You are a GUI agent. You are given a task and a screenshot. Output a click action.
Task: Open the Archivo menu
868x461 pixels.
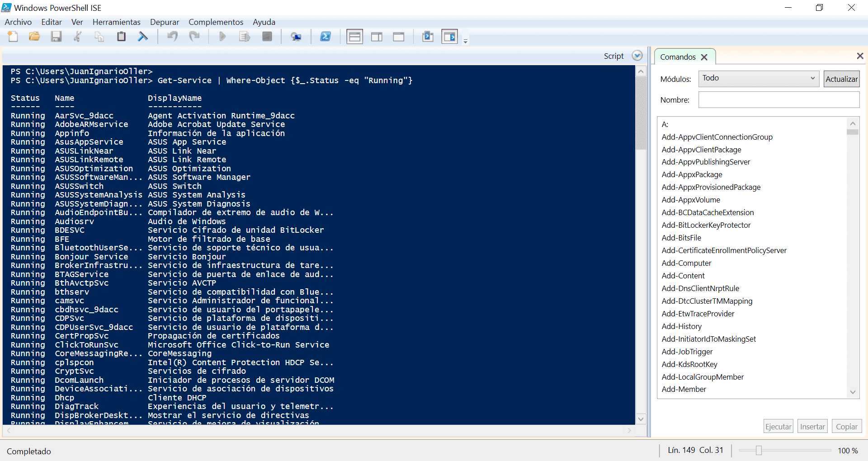click(18, 22)
